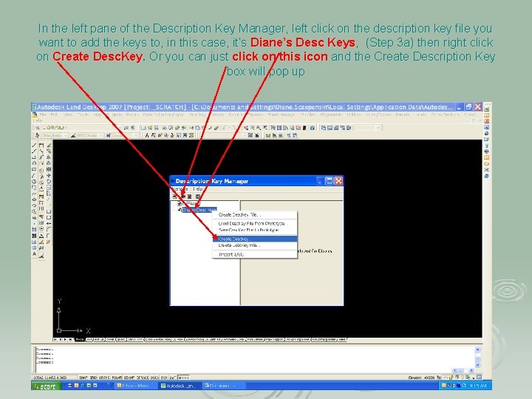This screenshot has width=532, height=399.
Task: Open AutoCAD Help question-mark icon
Action: pyautogui.click(x=312, y=128)
